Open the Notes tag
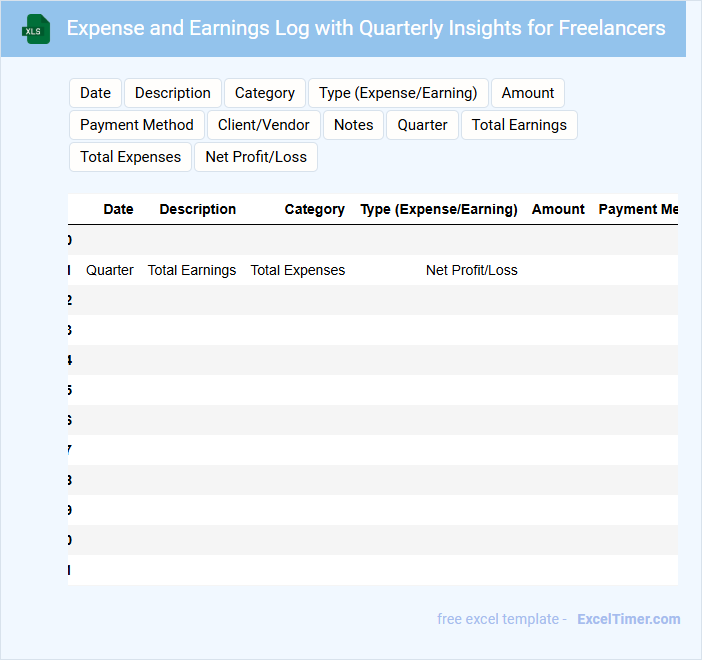Screen dimensions: 702x660 (x=353, y=125)
